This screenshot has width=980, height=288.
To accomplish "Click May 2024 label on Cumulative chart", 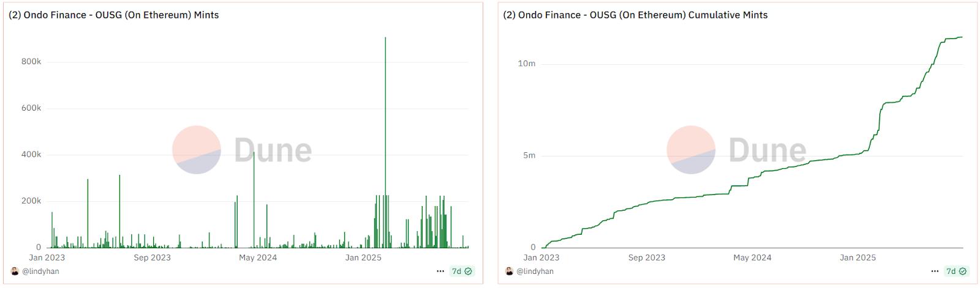I will pos(752,257).
